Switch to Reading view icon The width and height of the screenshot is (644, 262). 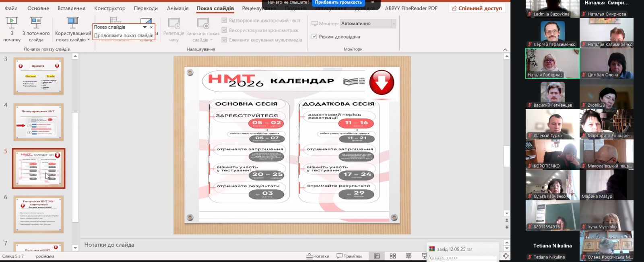pyautogui.click(x=409, y=256)
